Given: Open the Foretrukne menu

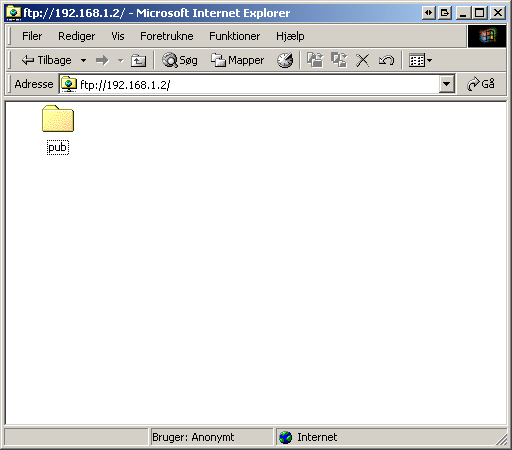Looking at the screenshot, I should point(167,36).
